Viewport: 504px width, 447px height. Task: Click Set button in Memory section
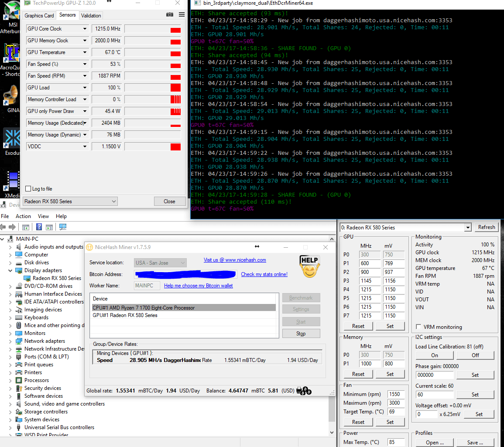(390, 374)
